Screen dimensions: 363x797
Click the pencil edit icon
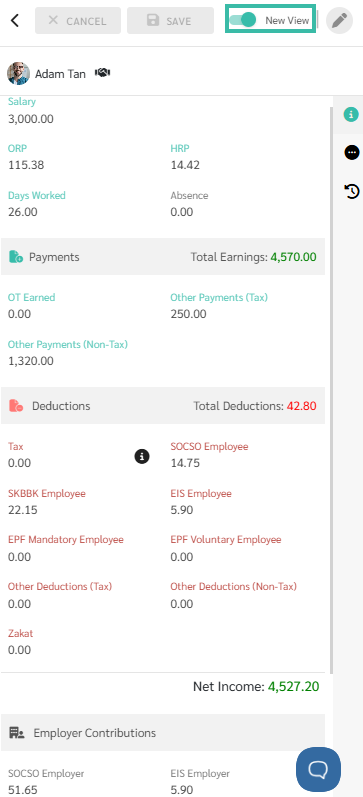pyautogui.click(x=339, y=21)
